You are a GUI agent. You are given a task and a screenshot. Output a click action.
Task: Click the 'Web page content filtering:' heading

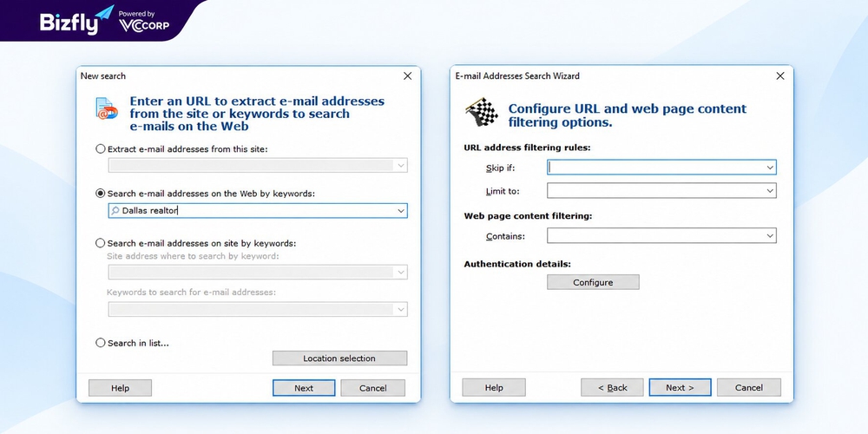click(x=528, y=216)
